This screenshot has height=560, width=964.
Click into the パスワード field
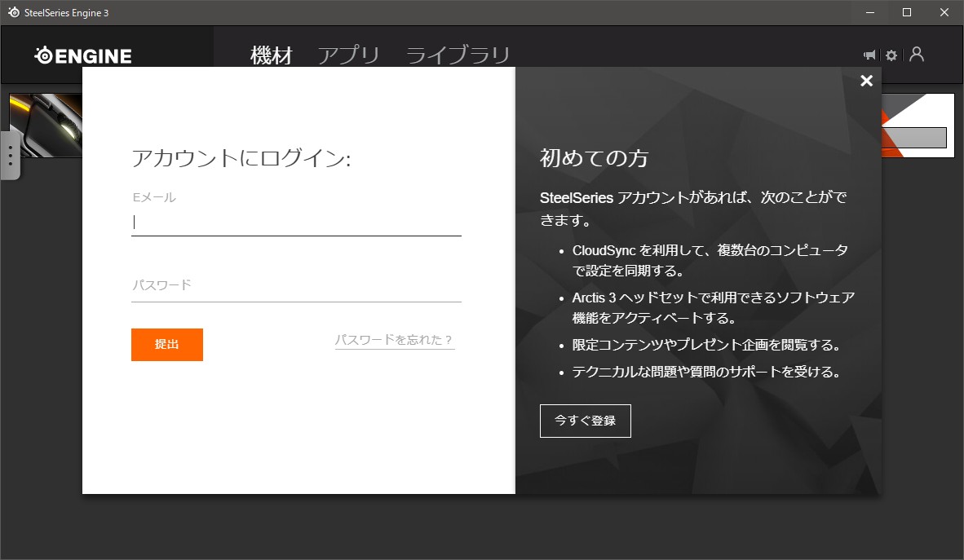click(x=296, y=285)
